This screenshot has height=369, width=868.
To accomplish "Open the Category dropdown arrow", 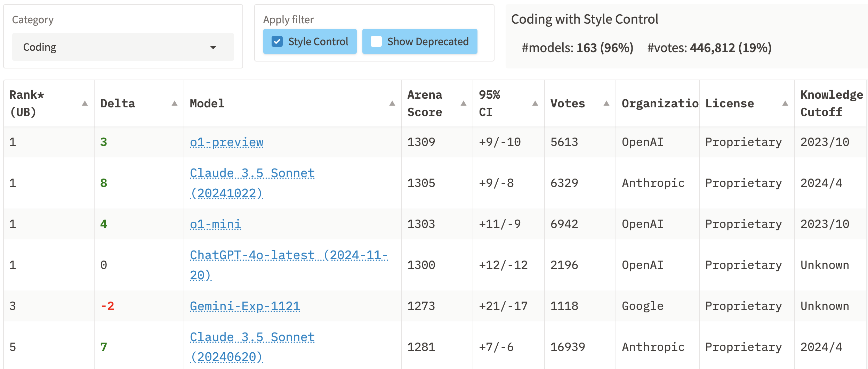I will (x=213, y=48).
